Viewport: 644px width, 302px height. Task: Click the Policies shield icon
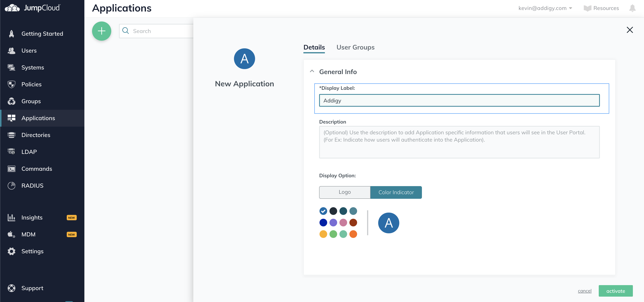tap(12, 84)
